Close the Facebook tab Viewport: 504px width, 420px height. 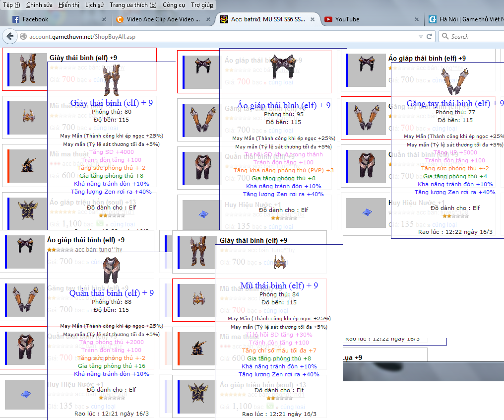pyautogui.click(x=104, y=19)
